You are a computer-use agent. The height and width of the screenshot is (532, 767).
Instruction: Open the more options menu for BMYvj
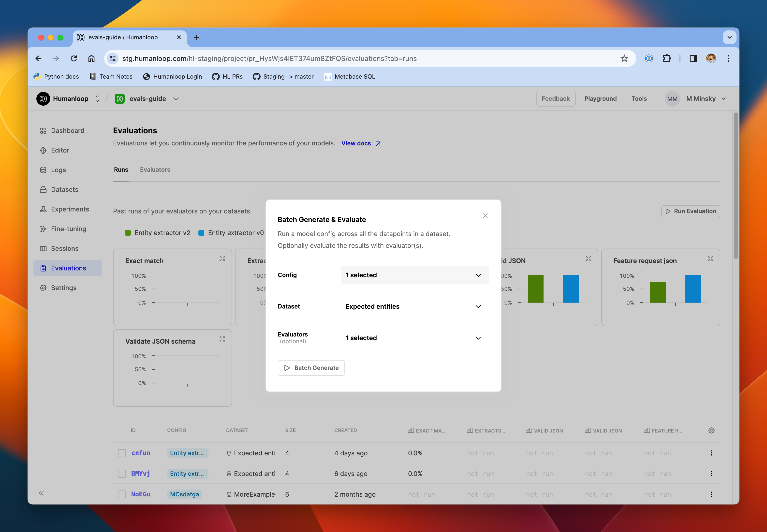coord(711,474)
